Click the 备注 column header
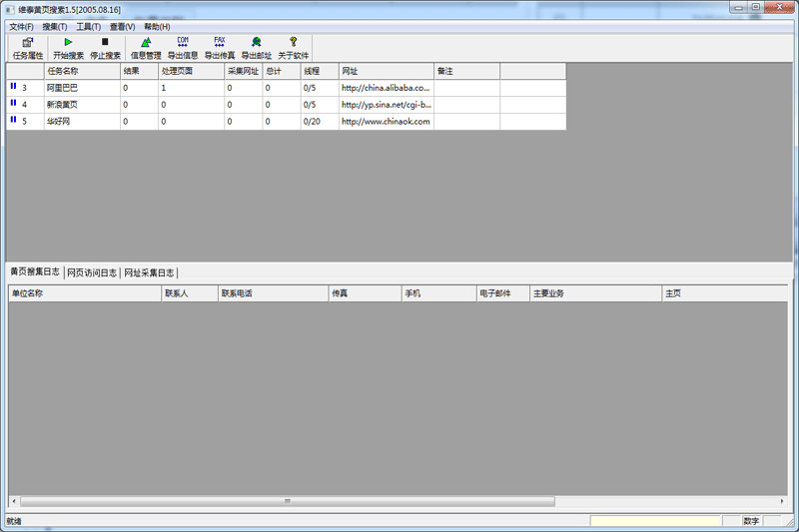 point(466,71)
